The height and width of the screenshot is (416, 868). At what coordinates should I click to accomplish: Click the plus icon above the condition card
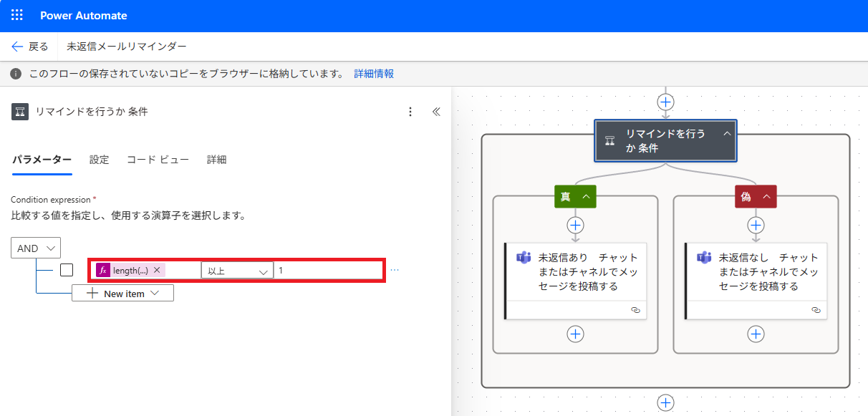click(665, 101)
